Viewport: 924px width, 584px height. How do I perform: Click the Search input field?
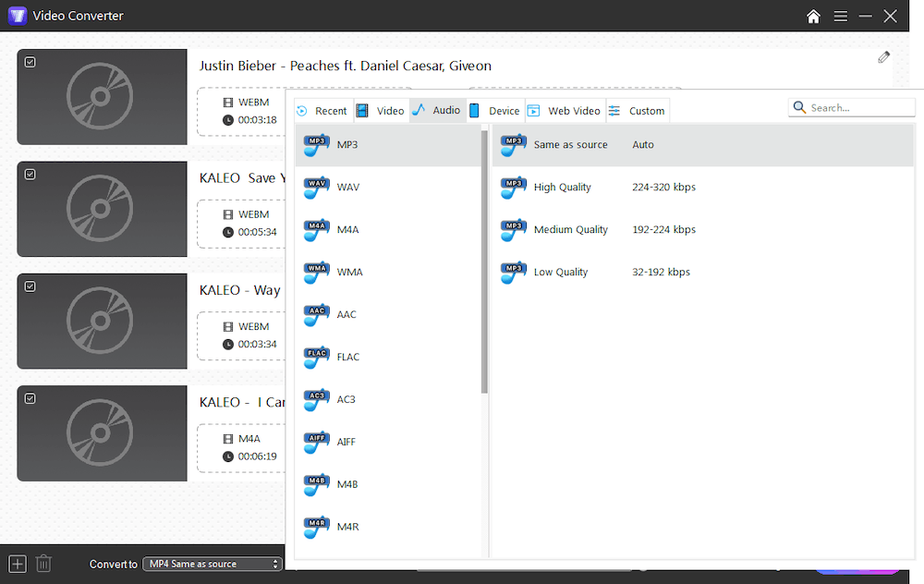(x=852, y=108)
